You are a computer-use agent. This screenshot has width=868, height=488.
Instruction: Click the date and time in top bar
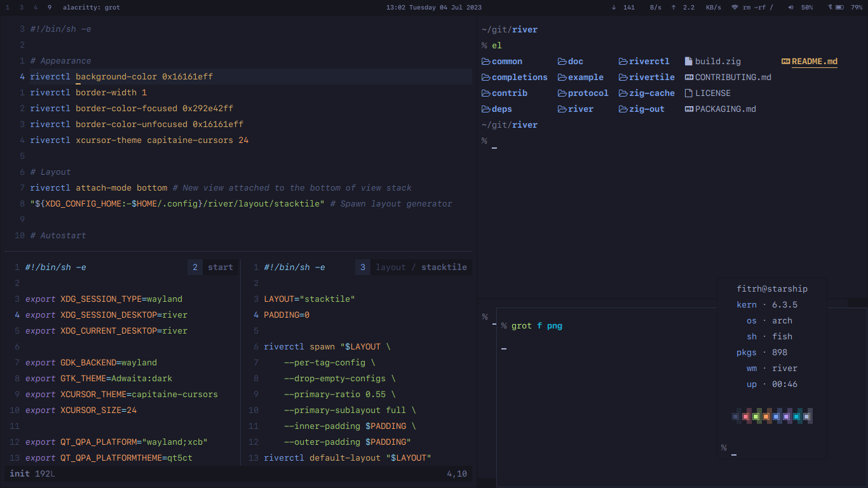pos(433,8)
